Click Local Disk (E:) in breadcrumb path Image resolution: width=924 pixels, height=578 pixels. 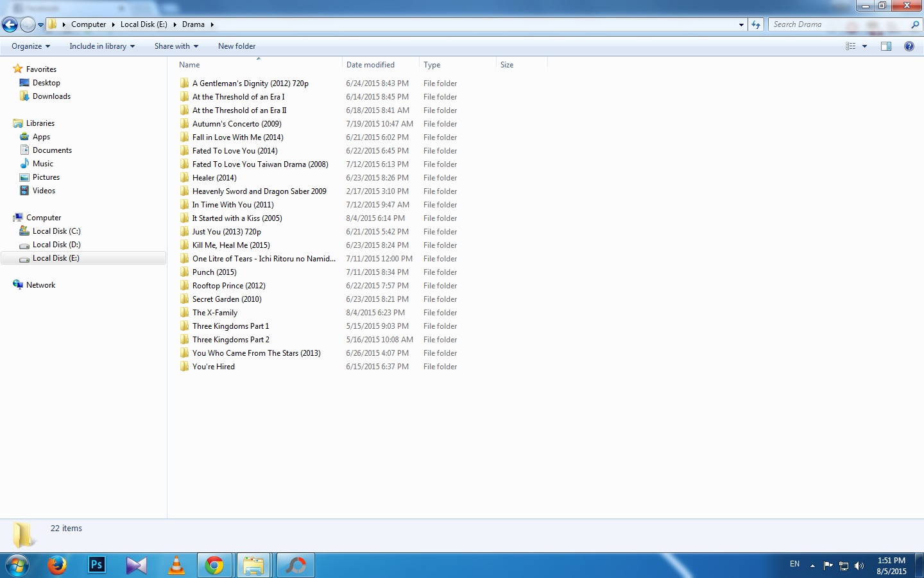144,24
